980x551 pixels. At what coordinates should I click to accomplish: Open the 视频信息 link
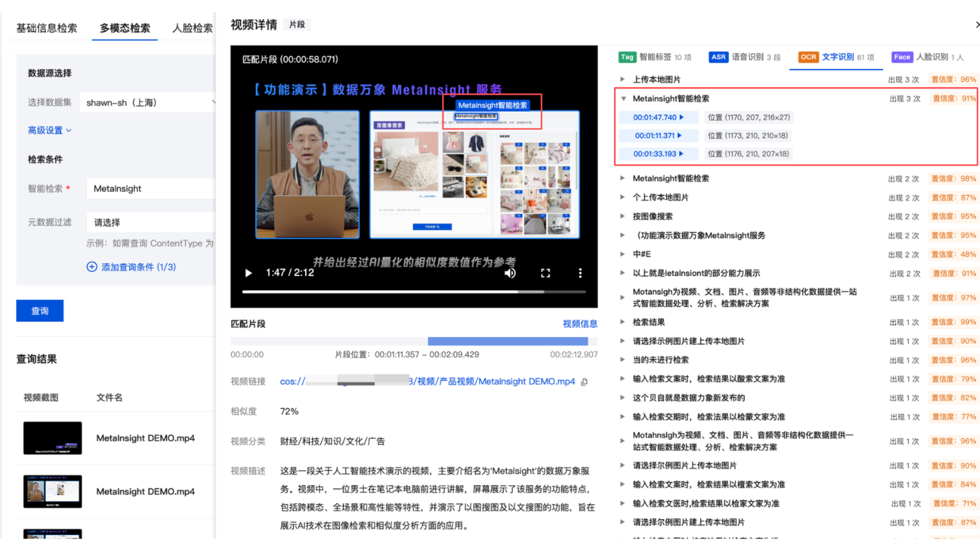click(x=580, y=324)
